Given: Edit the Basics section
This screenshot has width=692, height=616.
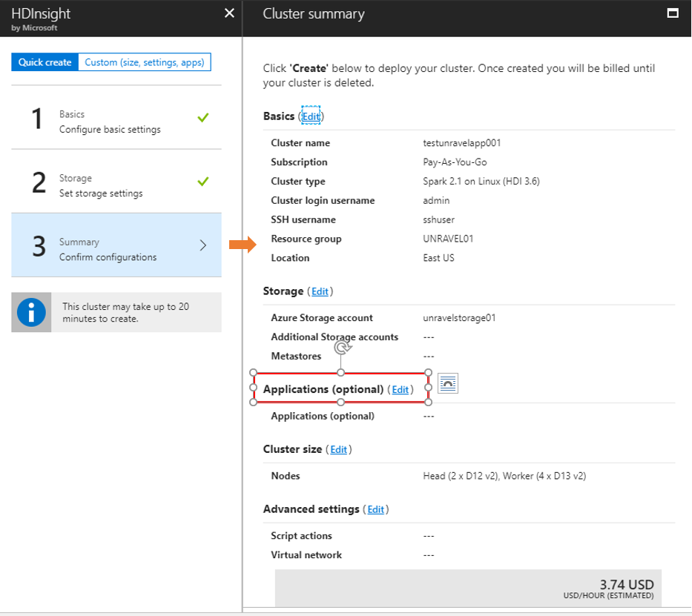Looking at the screenshot, I should pos(311,116).
